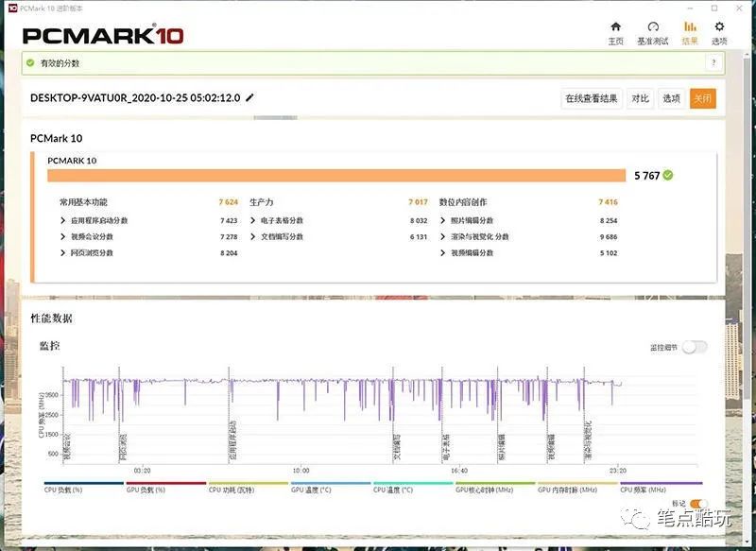Click the 常用基本功能 score 7 624
756x551 pixels.
229,202
